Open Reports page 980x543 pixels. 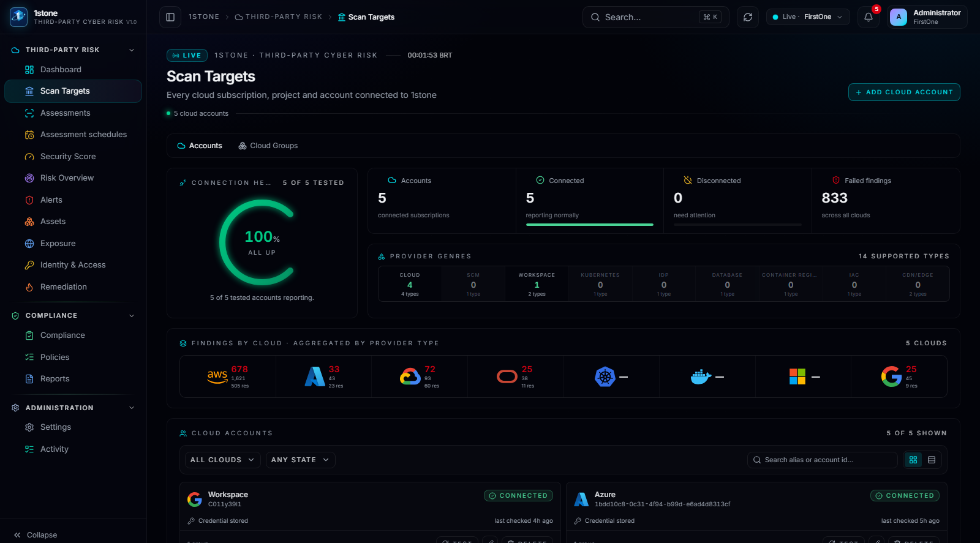tap(73, 379)
